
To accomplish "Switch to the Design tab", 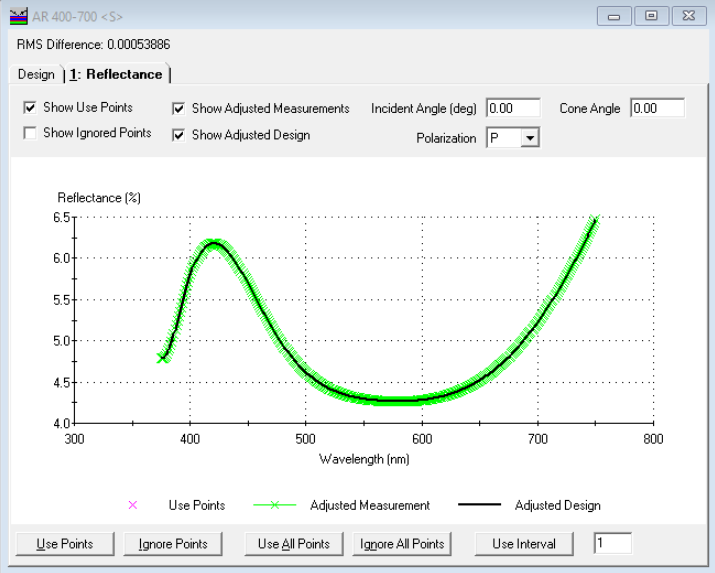I will tap(36, 75).
